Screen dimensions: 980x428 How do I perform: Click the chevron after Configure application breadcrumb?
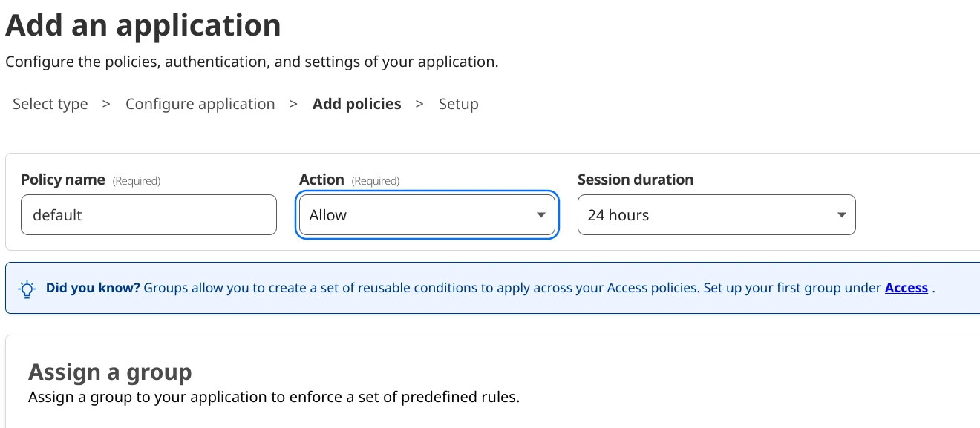pos(294,104)
